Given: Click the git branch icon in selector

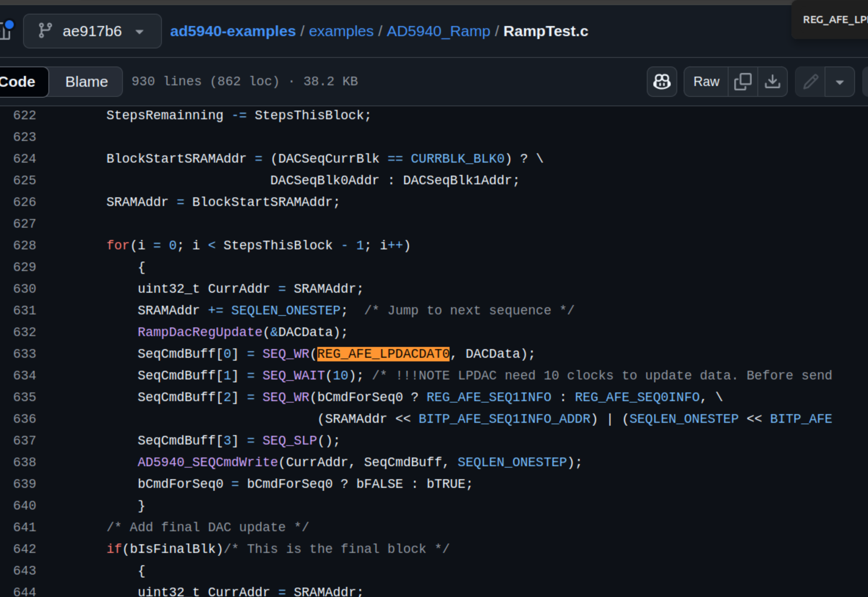Looking at the screenshot, I should click(x=45, y=31).
